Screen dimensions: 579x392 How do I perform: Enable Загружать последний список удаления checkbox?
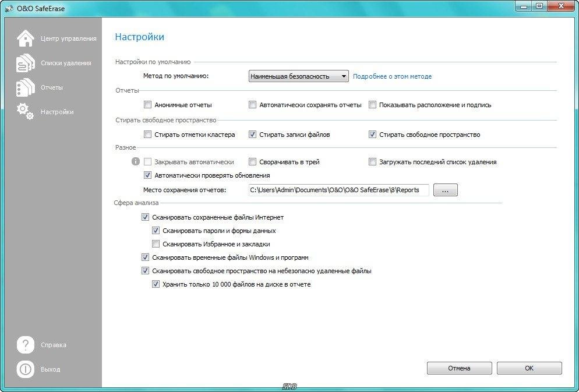[373, 162]
